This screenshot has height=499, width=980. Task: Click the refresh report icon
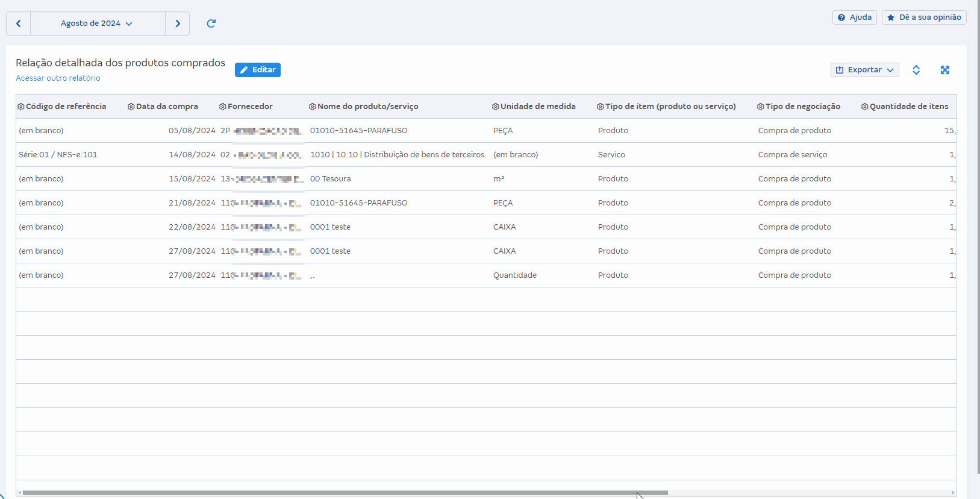tap(211, 24)
